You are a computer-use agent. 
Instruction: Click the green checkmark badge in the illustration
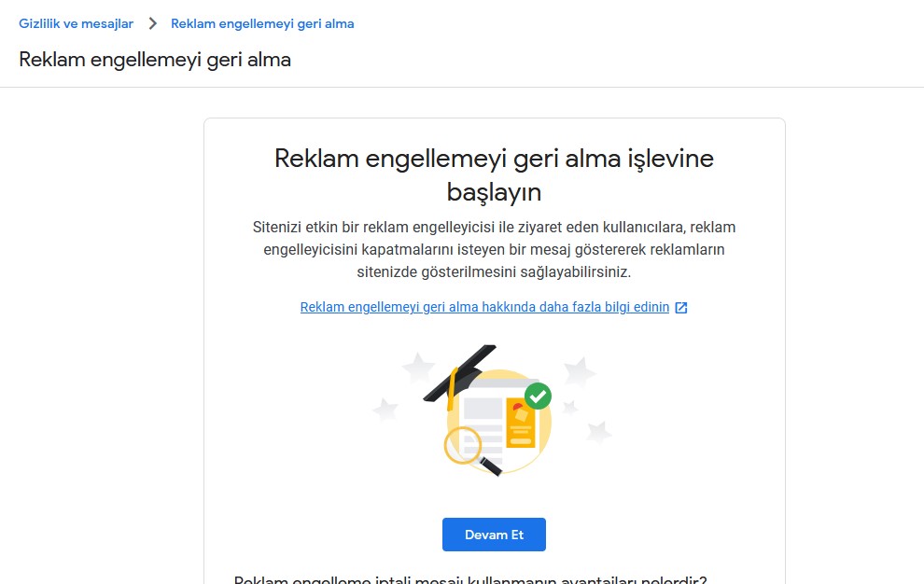[x=538, y=396]
